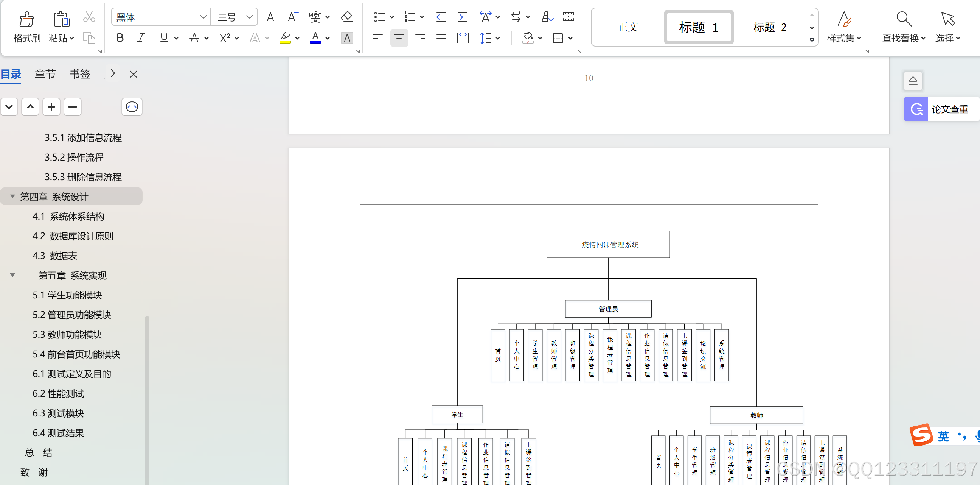Click the cut scissors icon
Image resolution: width=980 pixels, height=485 pixels.
tap(89, 17)
